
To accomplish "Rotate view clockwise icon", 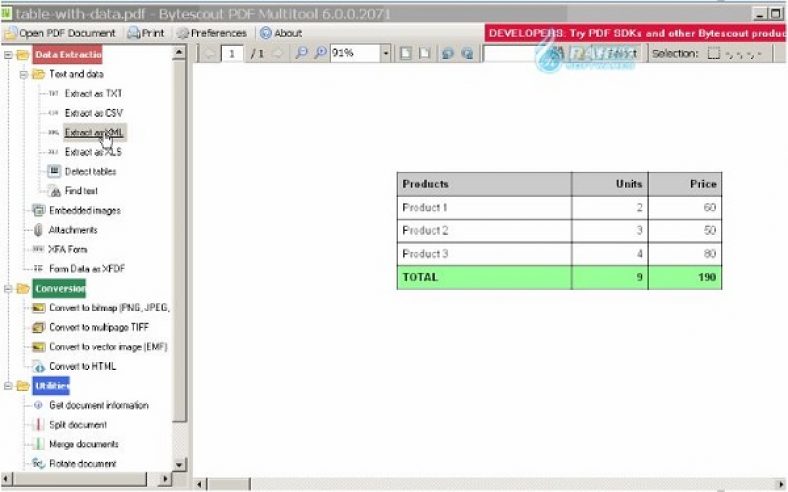I will [x=467, y=53].
